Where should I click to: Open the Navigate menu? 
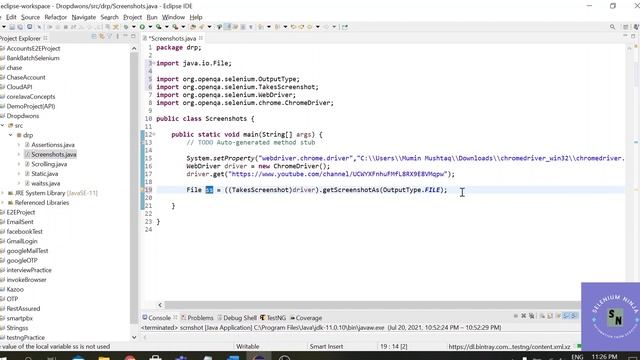pyautogui.click(x=84, y=17)
